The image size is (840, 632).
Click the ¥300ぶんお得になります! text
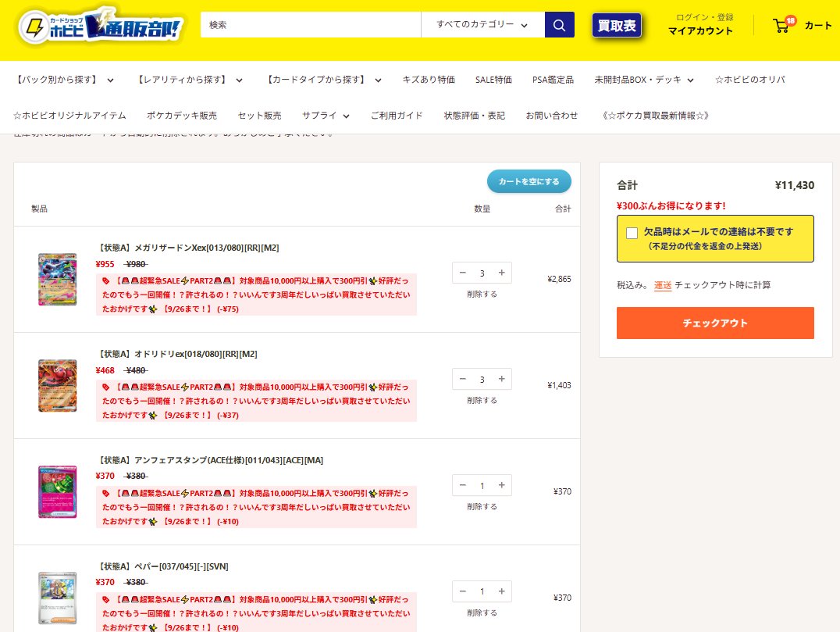tap(671, 205)
